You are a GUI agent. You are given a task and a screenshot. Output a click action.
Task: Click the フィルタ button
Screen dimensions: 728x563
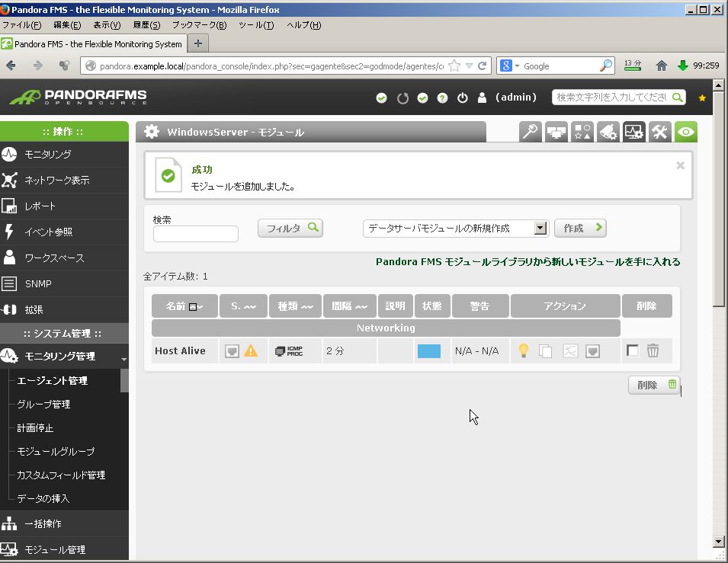point(290,228)
